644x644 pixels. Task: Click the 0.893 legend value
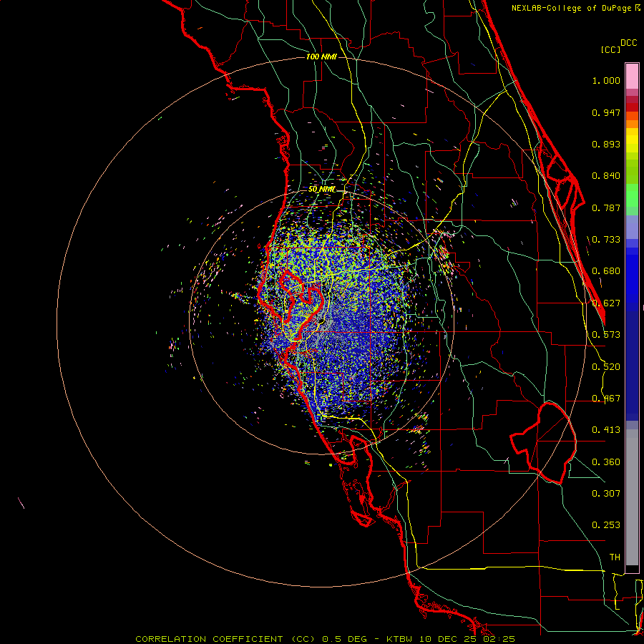pyautogui.click(x=606, y=144)
